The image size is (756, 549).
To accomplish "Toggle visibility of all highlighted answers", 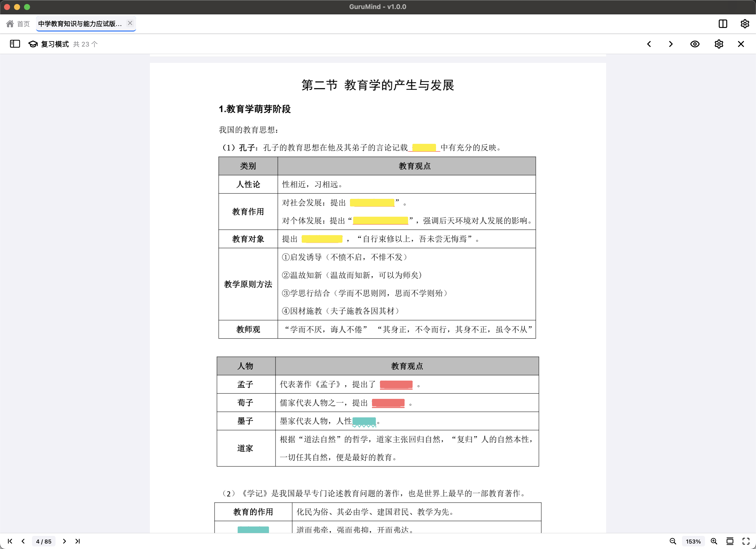I will pyautogui.click(x=695, y=44).
